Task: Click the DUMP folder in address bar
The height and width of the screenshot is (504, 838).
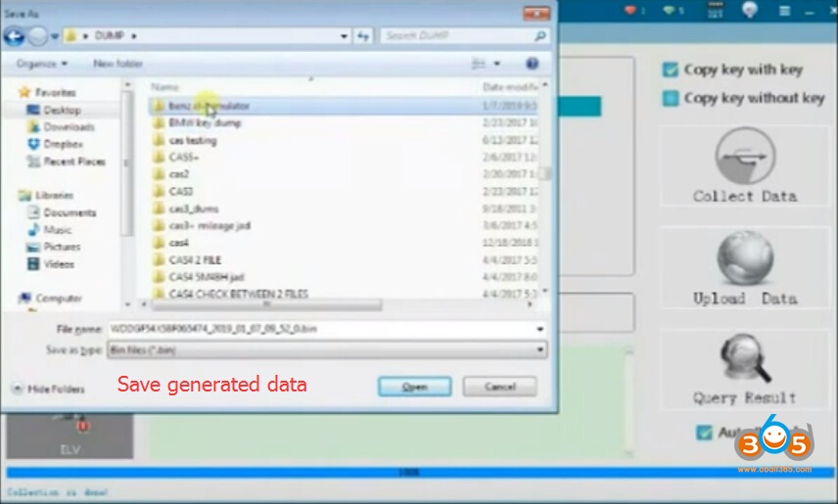Action: point(109,36)
